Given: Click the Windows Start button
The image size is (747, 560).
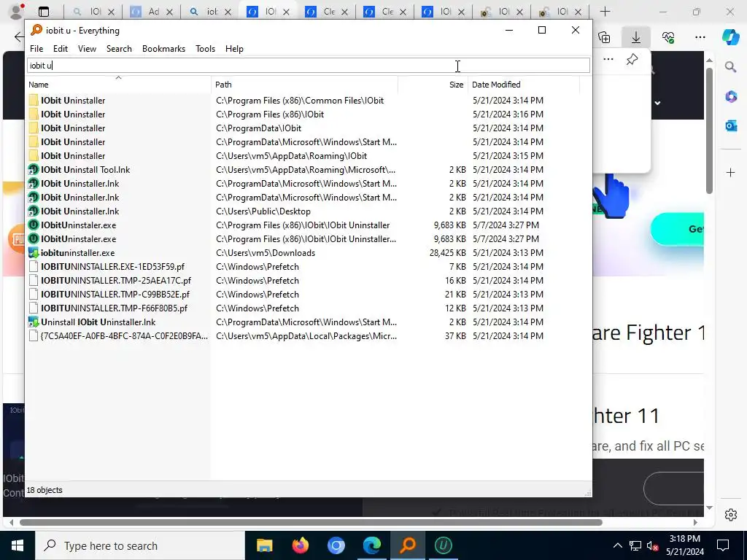Looking at the screenshot, I should point(18,545).
